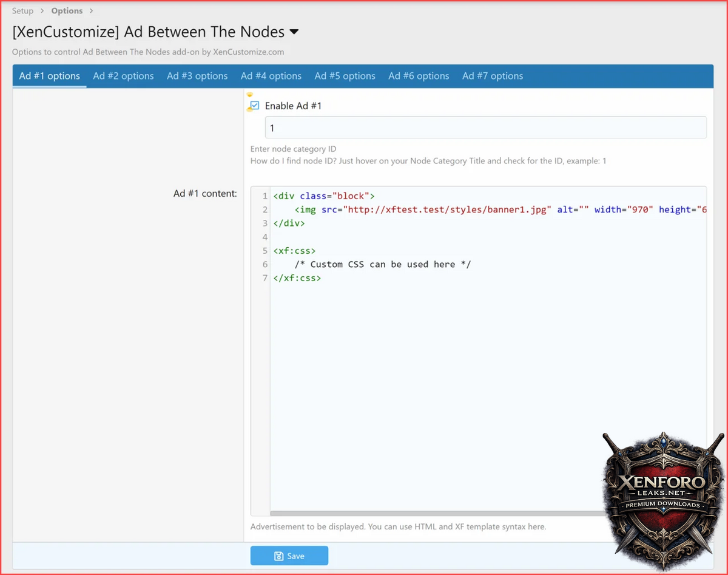Click line number 5 in the editor gutter

click(x=265, y=251)
